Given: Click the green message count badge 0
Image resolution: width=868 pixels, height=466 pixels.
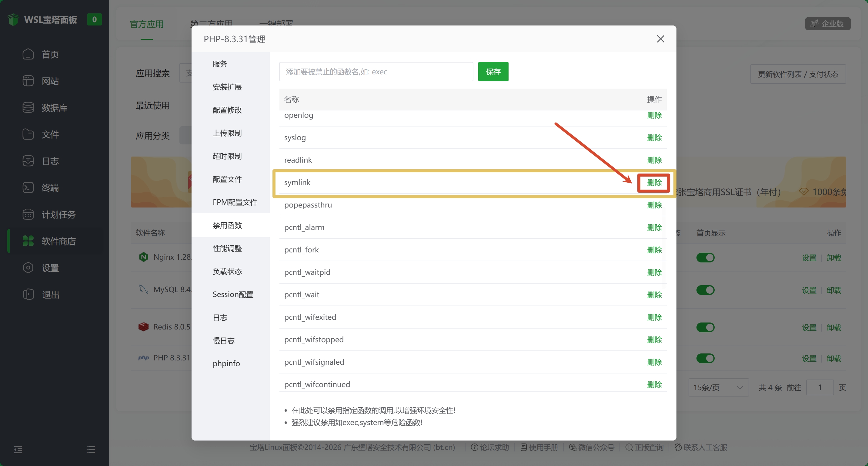Looking at the screenshot, I should 94,19.
